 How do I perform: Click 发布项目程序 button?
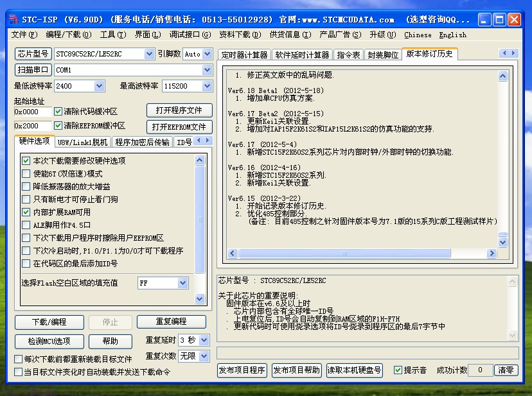[242, 370]
